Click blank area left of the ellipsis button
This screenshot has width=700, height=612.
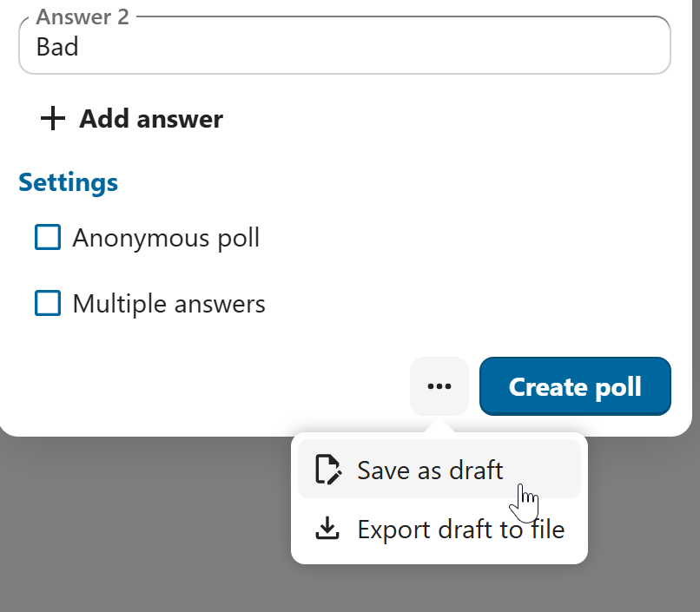[x=217, y=386]
